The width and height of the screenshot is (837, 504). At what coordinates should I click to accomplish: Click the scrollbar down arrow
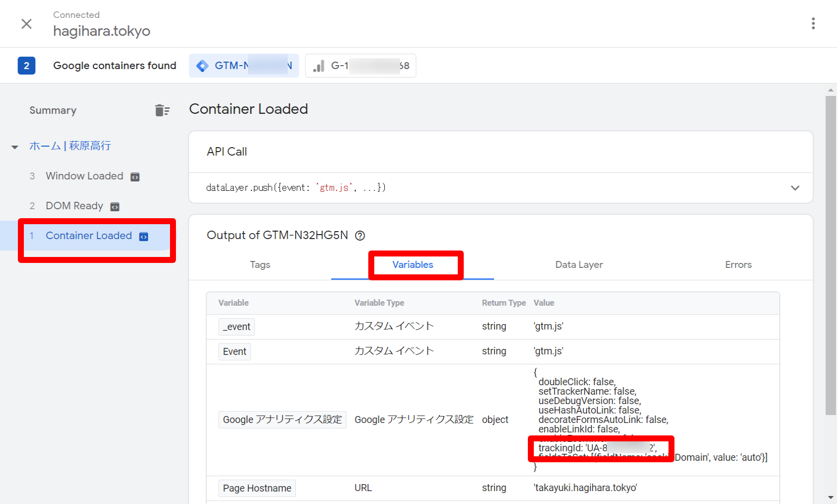pos(831,498)
